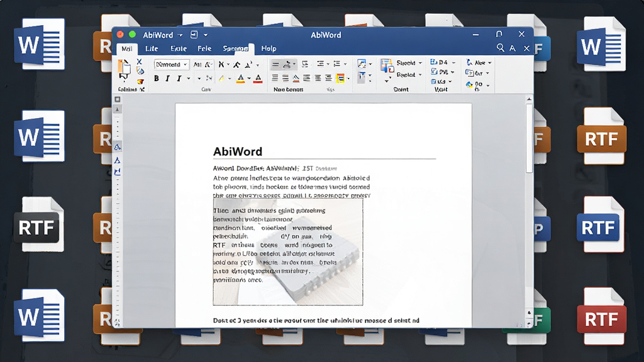This screenshot has height=362, width=644.
Task: Click the faded unlabeled icon next to the highlighter
Action: click(209, 78)
